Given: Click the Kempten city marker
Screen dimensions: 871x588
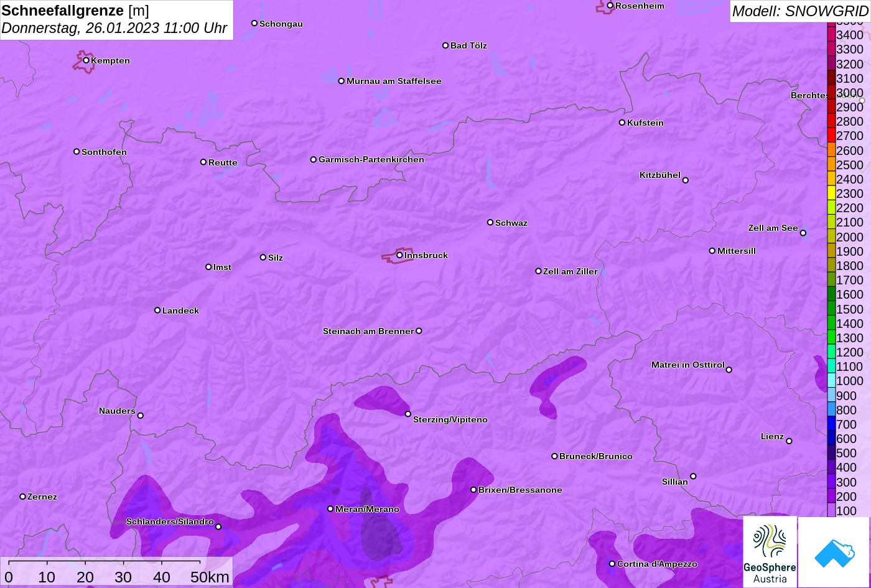Looking at the screenshot, I should (86, 60).
